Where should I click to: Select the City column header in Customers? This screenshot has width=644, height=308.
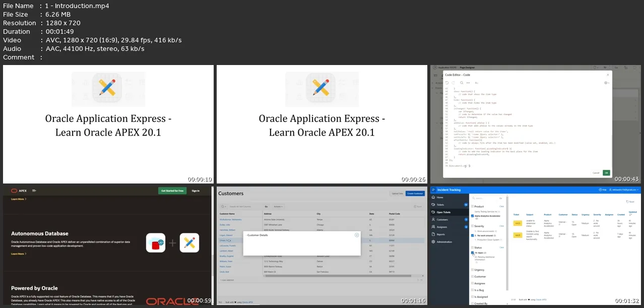pyautogui.click(x=319, y=214)
